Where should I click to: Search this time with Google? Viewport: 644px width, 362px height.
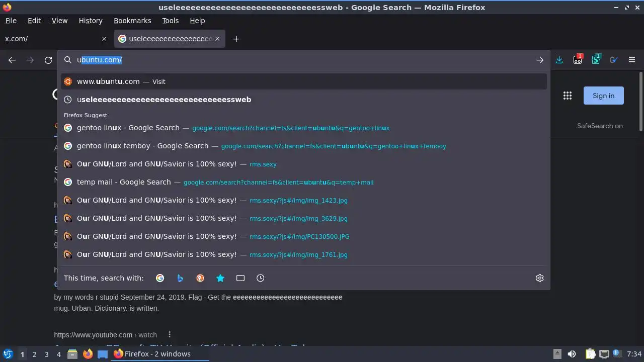[x=160, y=278]
